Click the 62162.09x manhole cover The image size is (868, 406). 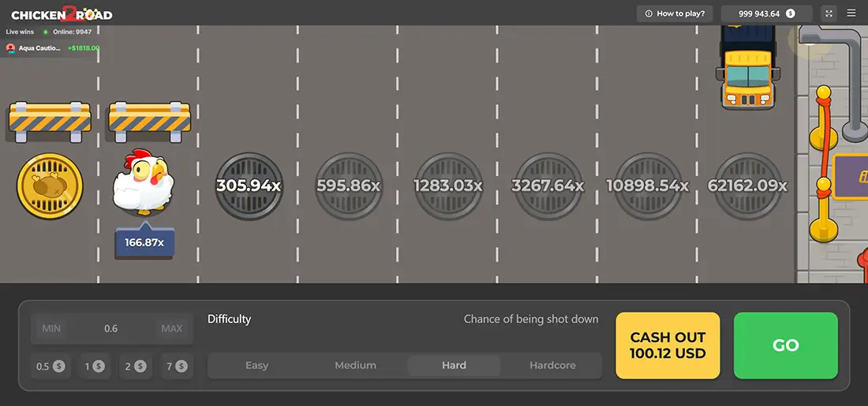(x=747, y=186)
